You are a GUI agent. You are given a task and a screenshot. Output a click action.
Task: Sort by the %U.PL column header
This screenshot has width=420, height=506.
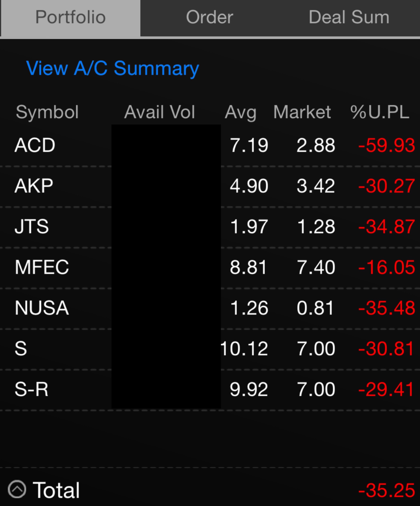[380, 112]
